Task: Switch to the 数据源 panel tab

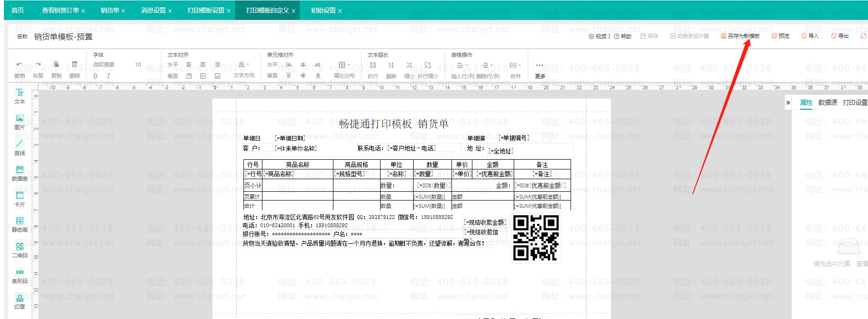Action: (x=827, y=102)
